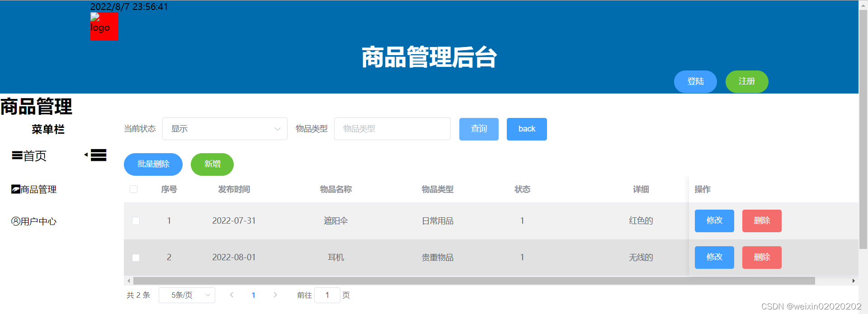Click the 序号 column header
Viewport: 868px width, 314px height.
pyautogui.click(x=169, y=189)
